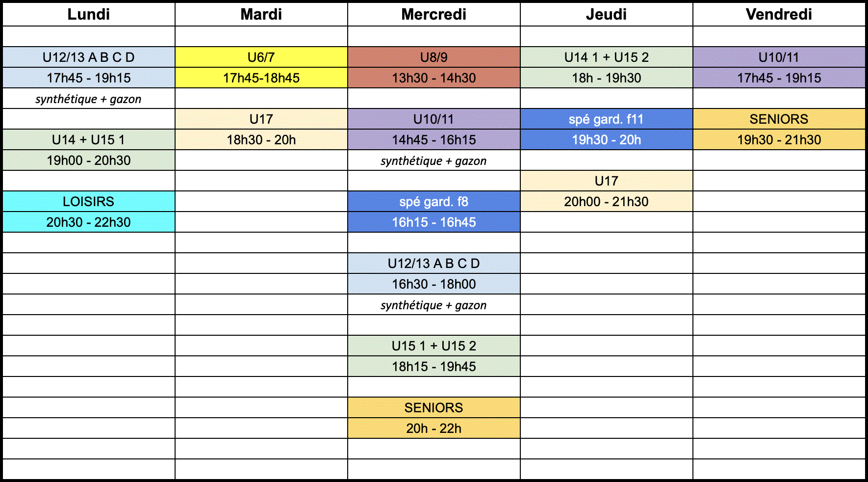This screenshot has width=868, height=482.
Task: Select the U15 1 + U15 2 cell
Action: 434,346
